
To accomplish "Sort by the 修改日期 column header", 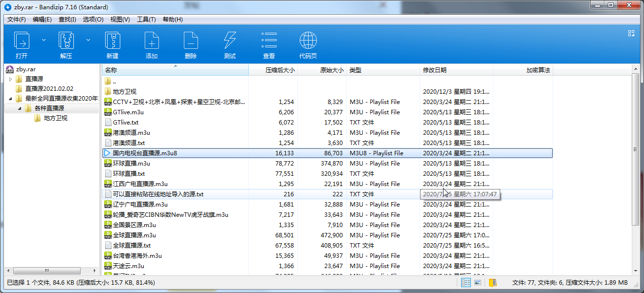I will pos(456,70).
